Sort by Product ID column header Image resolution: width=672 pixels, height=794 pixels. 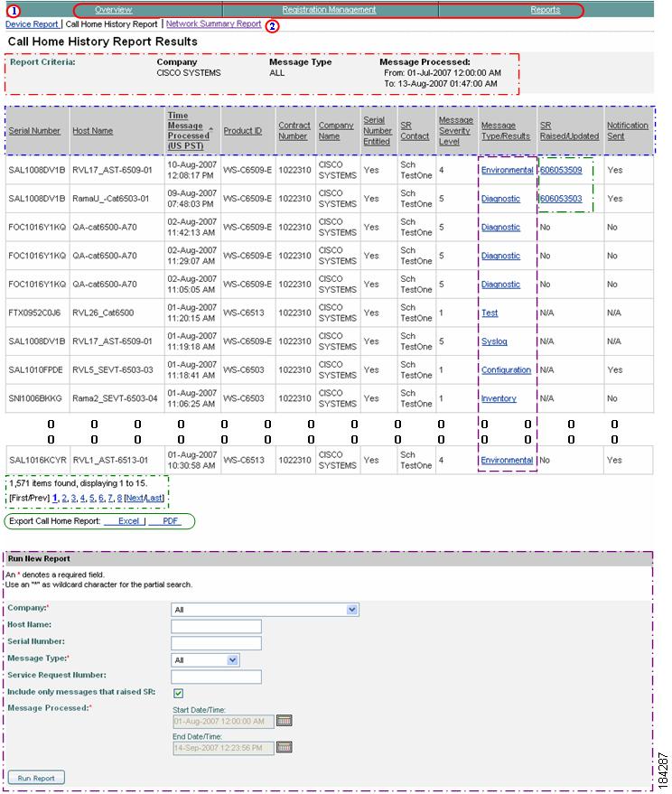243,131
